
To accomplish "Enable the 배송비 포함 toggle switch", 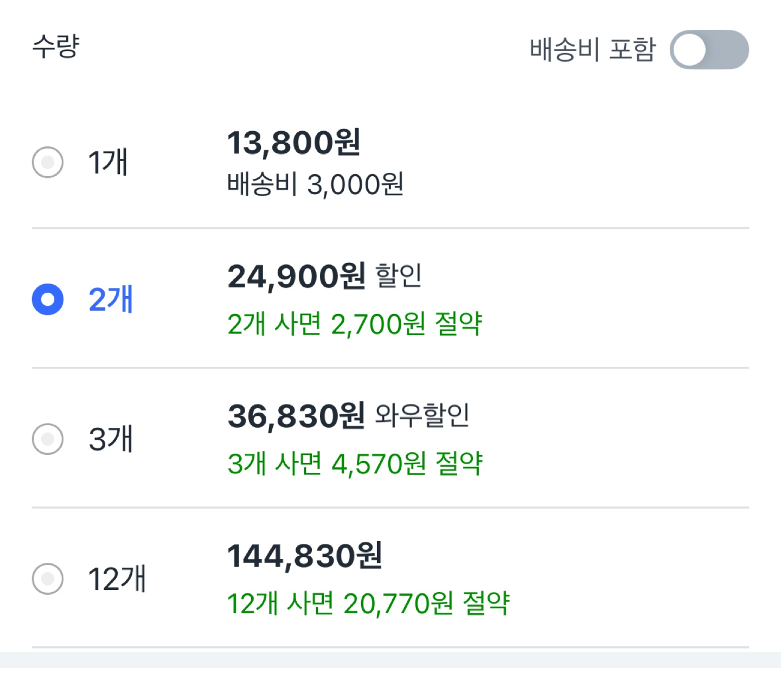I will point(710,50).
